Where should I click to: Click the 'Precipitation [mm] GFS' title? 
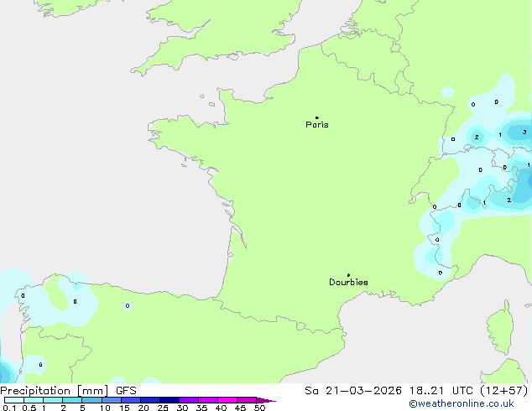[68, 391]
